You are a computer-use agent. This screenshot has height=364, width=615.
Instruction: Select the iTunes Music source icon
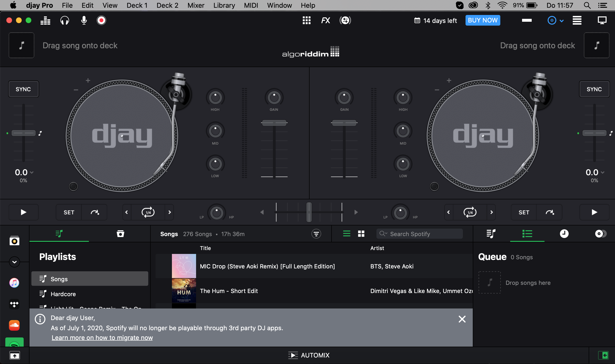click(14, 283)
